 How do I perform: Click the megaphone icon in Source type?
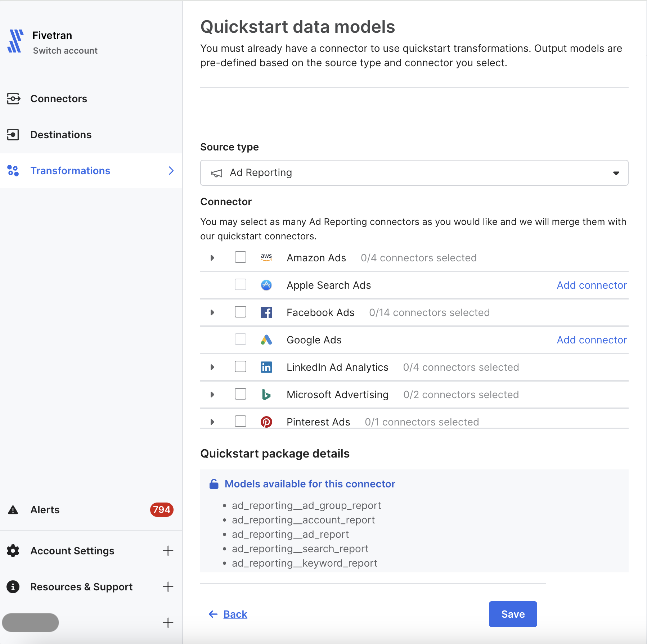coord(217,173)
